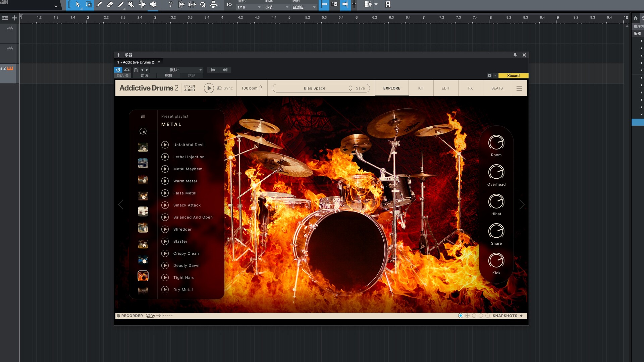
Task: Toggle plugin power bypass button
Action: pos(118,70)
